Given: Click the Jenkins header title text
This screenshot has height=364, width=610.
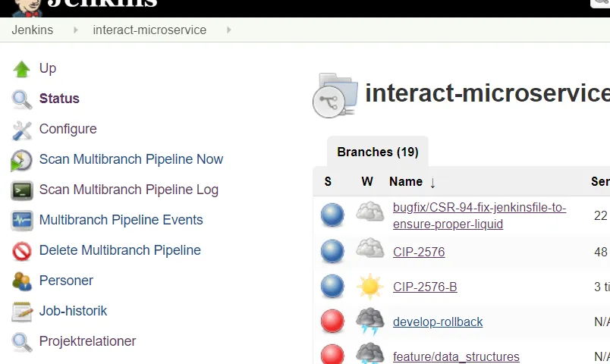Looking at the screenshot, I should point(102,3).
